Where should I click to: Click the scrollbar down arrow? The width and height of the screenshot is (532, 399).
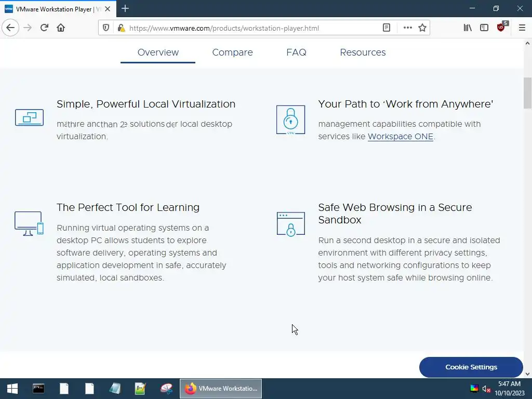pos(527,374)
